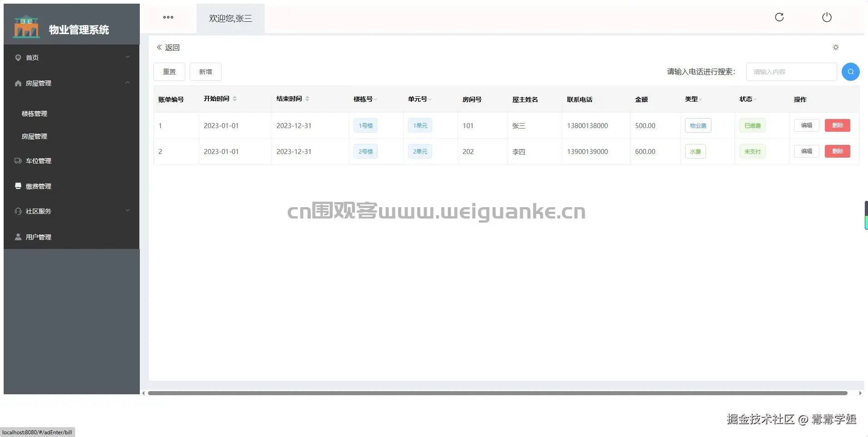Click the 首页 location pin icon
The image size is (868, 437).
[x=18, y=58]
